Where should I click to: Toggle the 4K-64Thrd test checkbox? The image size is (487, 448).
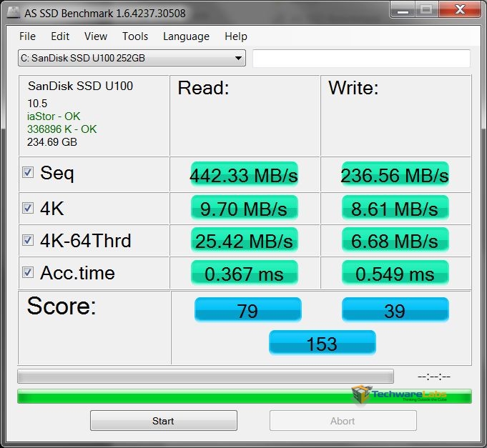[x=28, y=240]
